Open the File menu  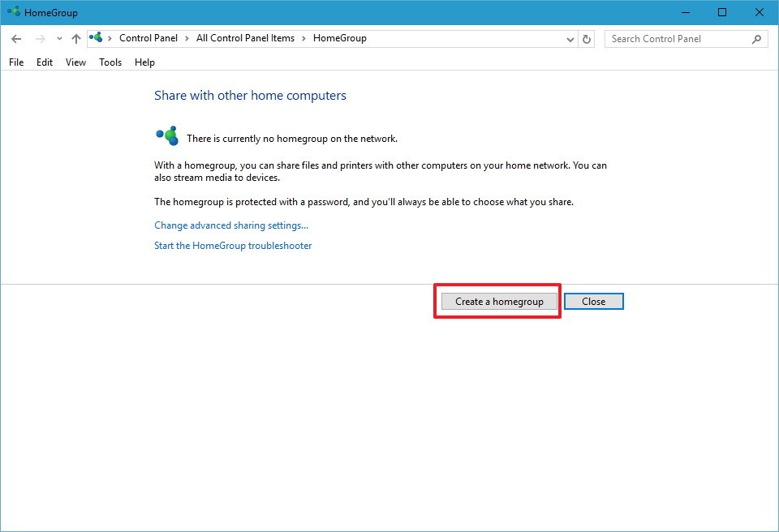15,62
